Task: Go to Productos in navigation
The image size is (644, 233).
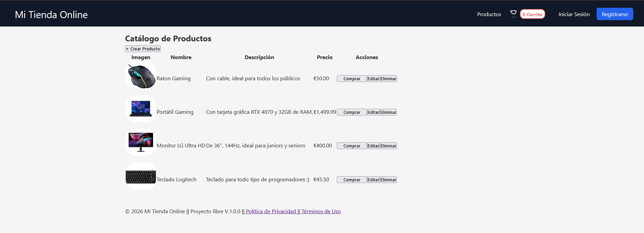Action: (x=489, y=14)
